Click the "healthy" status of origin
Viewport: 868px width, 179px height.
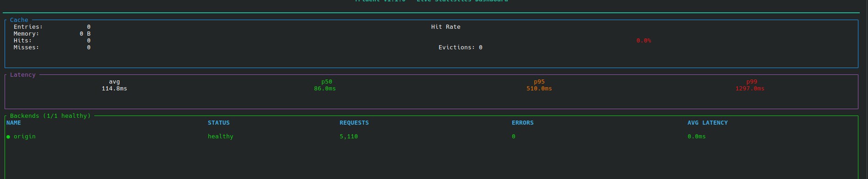(221, 137)
